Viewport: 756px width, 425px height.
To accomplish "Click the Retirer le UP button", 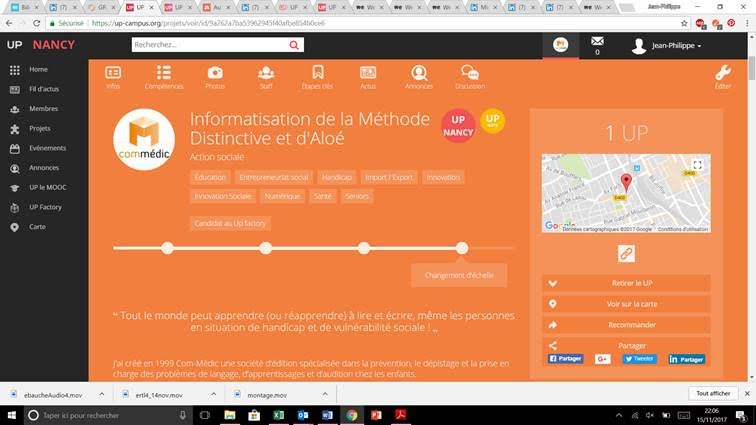I will coord(626,283).
